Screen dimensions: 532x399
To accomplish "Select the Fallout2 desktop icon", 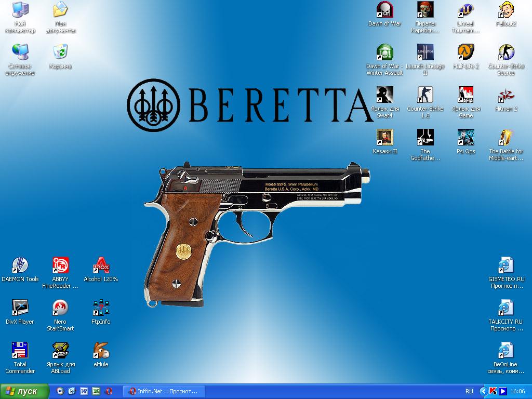I will pyautogui.click(x=506, y=10).
